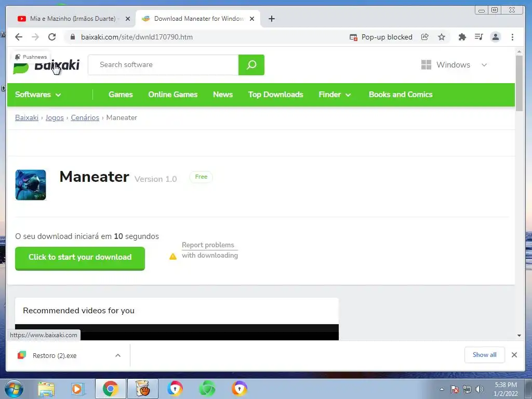Open Books and Comics
Image resolution: width=532 pixels, height=399 pixels.
pyautogui.click(x=401, y=95)
